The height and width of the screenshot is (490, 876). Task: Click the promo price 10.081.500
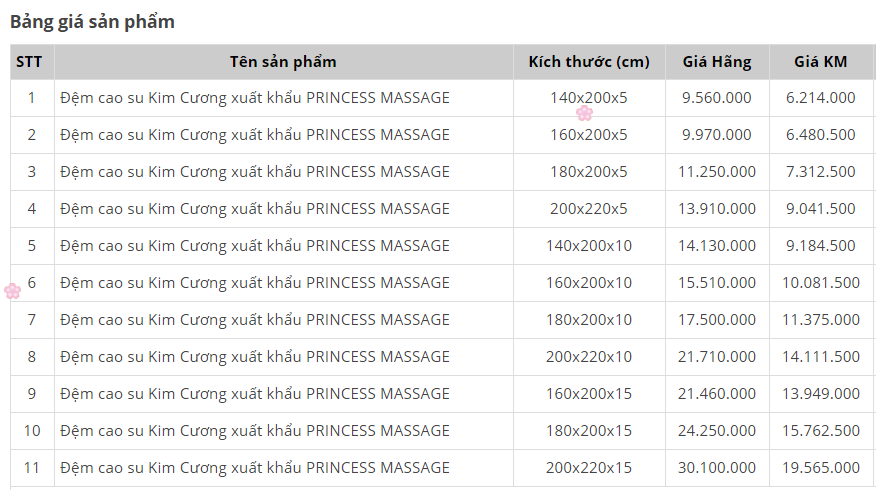(821, 283)
